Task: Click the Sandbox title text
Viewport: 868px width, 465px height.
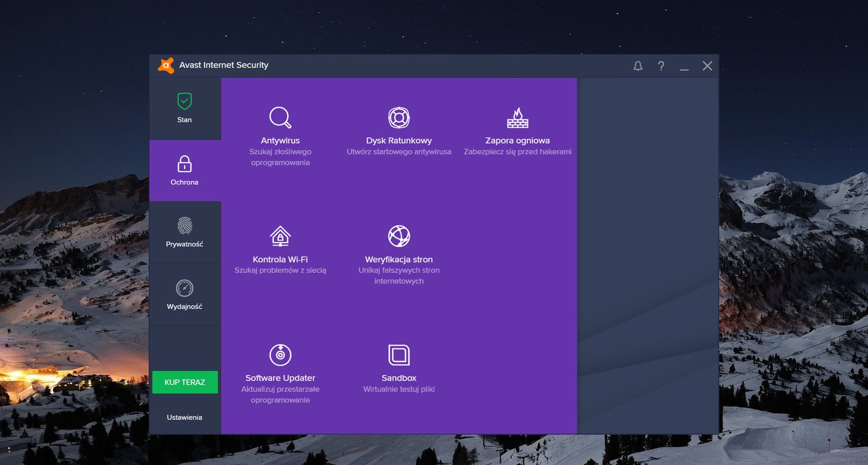Action: (399, 378)
